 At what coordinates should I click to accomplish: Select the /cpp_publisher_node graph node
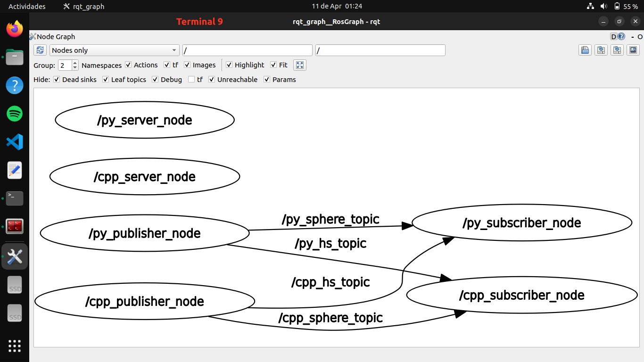(x=145, y=302)
